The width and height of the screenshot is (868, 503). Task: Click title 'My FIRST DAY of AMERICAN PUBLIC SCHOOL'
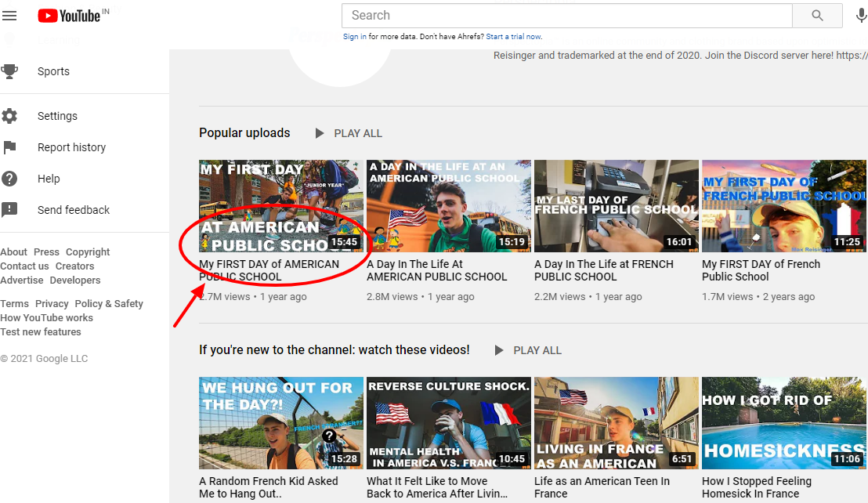click(269, 270)
